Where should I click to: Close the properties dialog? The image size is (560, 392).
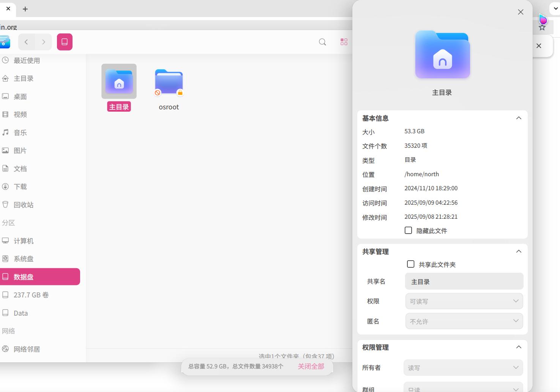(521, 12)
